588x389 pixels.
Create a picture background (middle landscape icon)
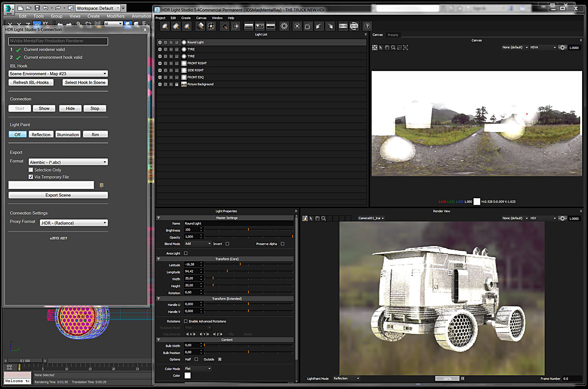[260, 26]
